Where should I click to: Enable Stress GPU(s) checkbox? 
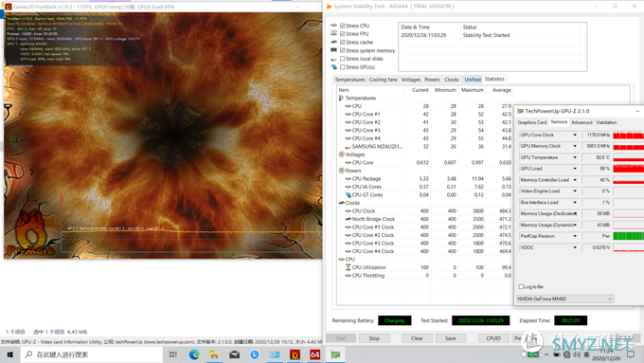pyautogui.click(x=343, y=67)
